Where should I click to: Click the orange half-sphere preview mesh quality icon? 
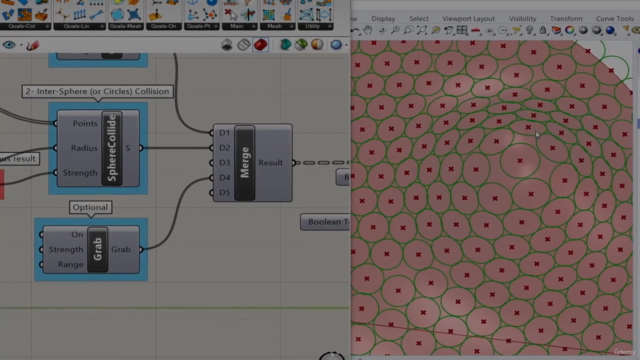[x=317, y=45]
